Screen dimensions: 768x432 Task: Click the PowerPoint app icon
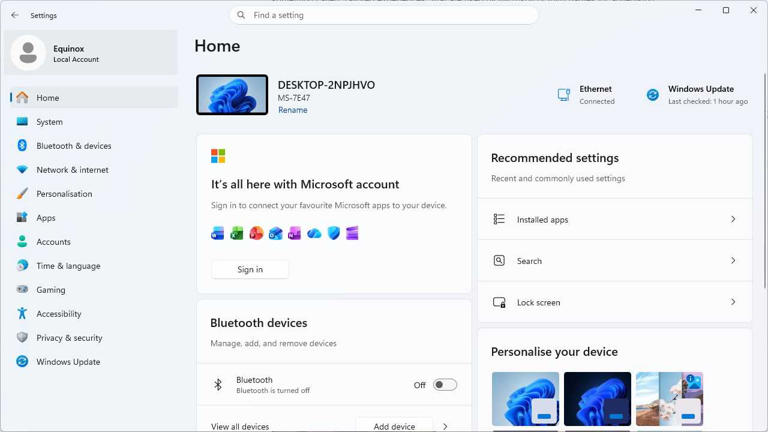pyautogui.click(x=256, y=234)
